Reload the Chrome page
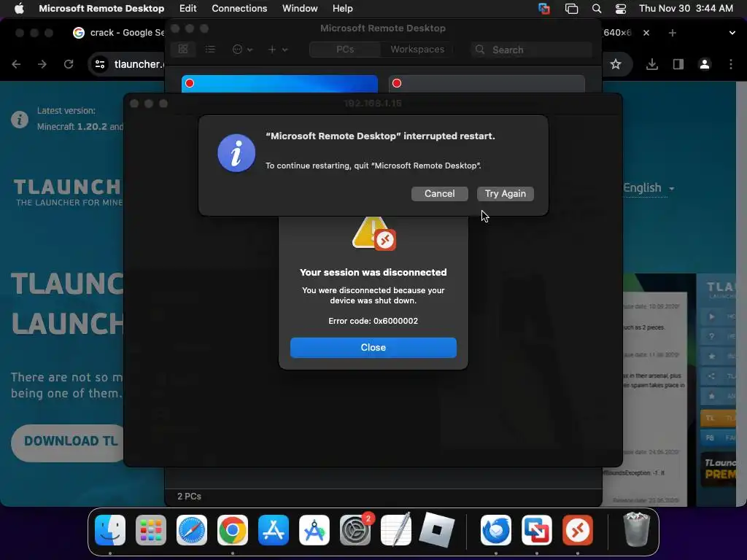 [x=69, y=64]
